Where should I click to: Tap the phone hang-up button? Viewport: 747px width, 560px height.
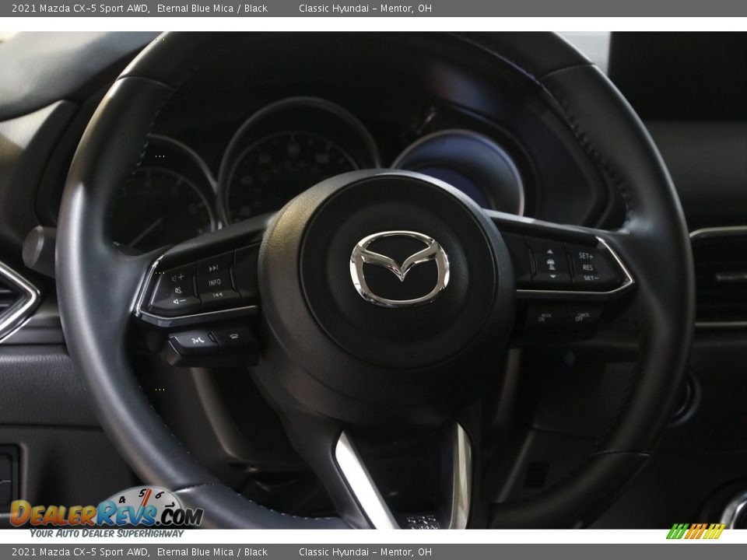pos(234,337)
